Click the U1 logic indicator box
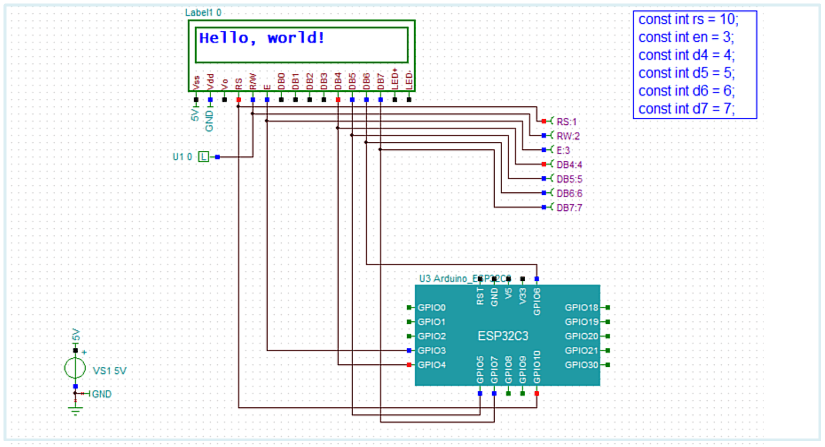This screenshot has height=447, width=825. (204, 157)
